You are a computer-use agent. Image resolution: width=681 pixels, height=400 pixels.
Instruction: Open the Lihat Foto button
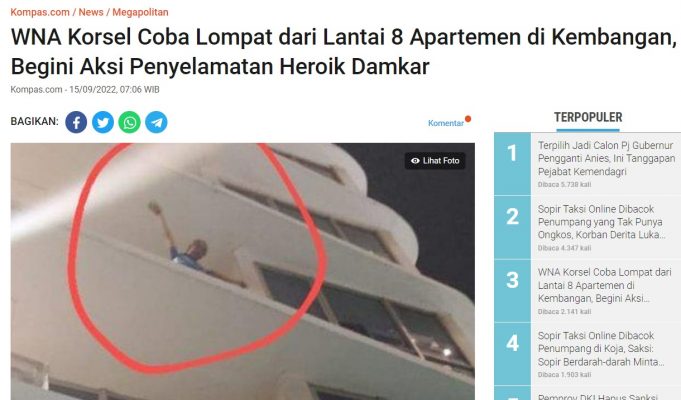[435, 161]
